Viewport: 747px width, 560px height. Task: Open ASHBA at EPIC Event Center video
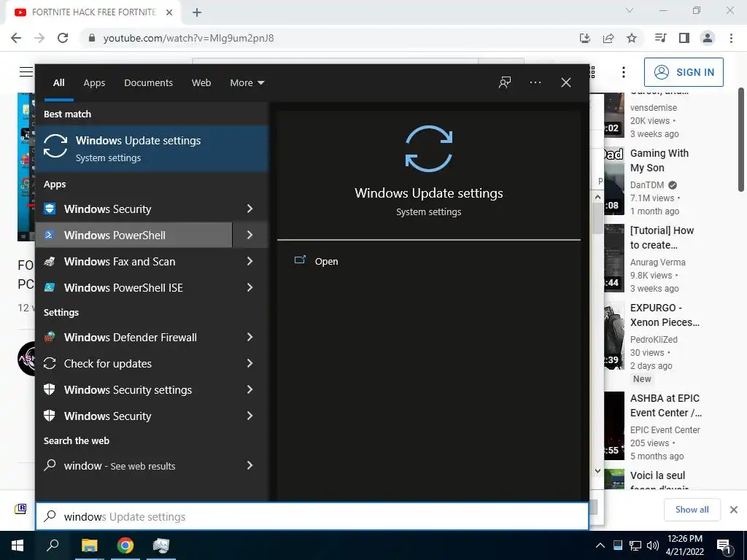click(665, 405)
